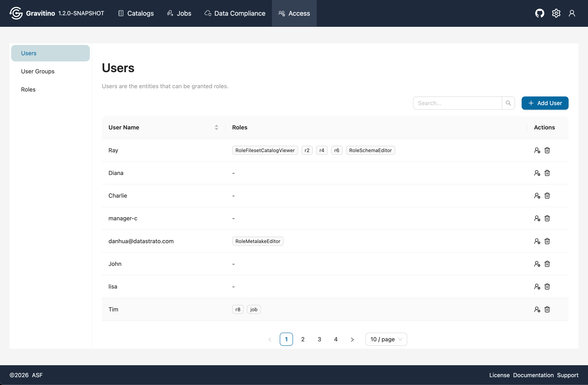This screenshot has width=588, height=385.
Task: Toggle the User Name column sort
Action: coord(216,127)
